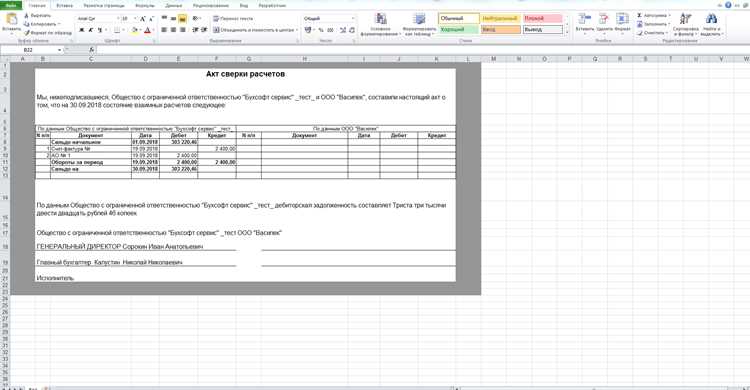Expand cell styles gallery
This screenshot has width=750, height=390.
point(567,32)
